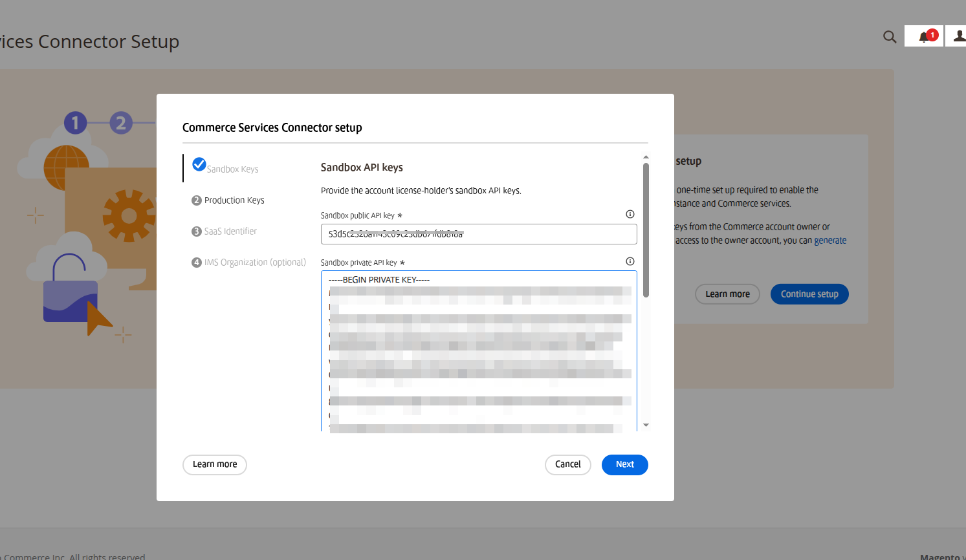
Task: Click the step 4 IMS Organization number icon
Action: 197,263
